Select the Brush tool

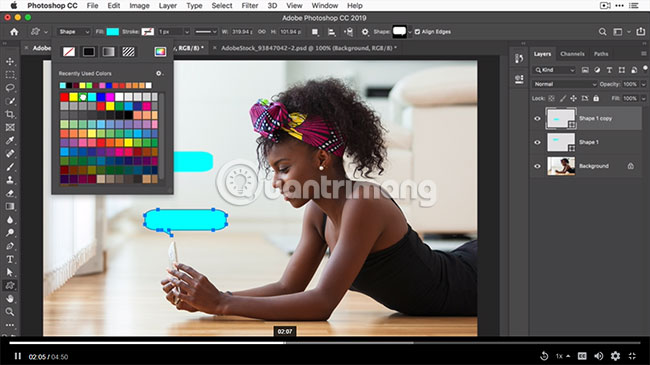tap(10, 167)
